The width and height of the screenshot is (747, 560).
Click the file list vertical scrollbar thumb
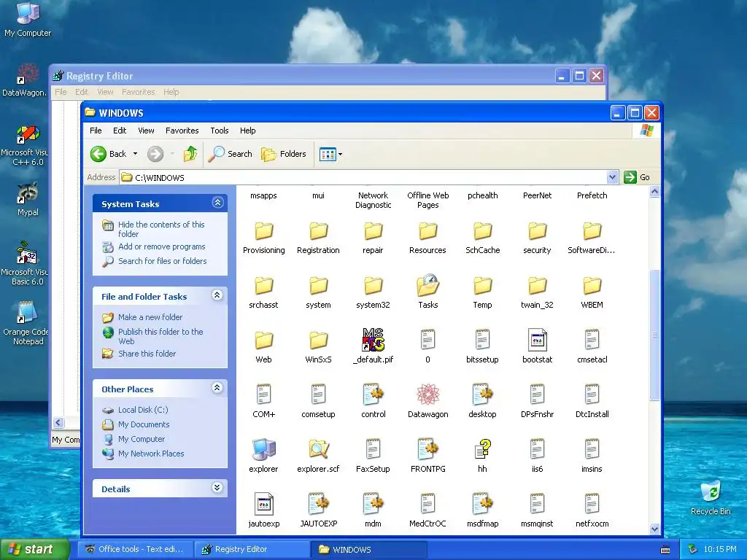654,335
